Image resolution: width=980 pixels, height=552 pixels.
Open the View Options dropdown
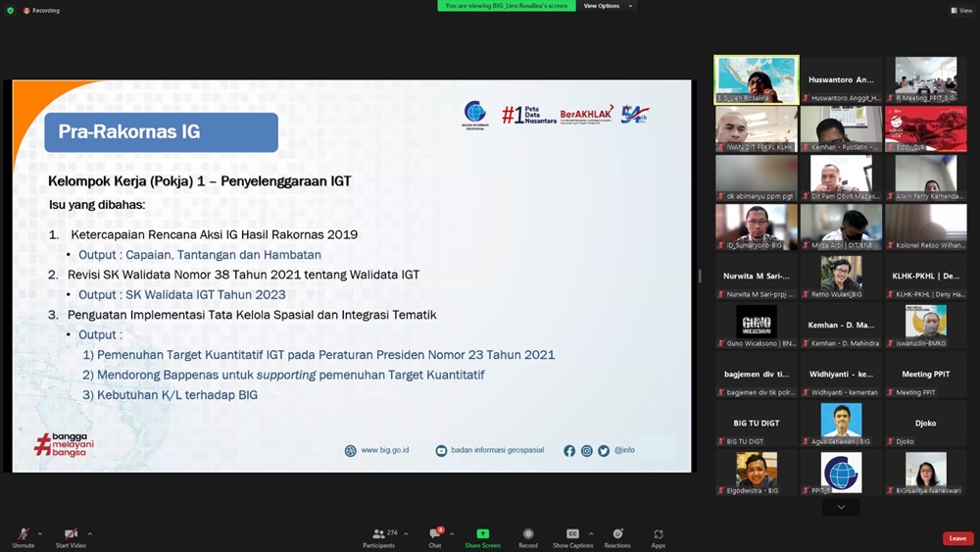[x=607, y=6]
